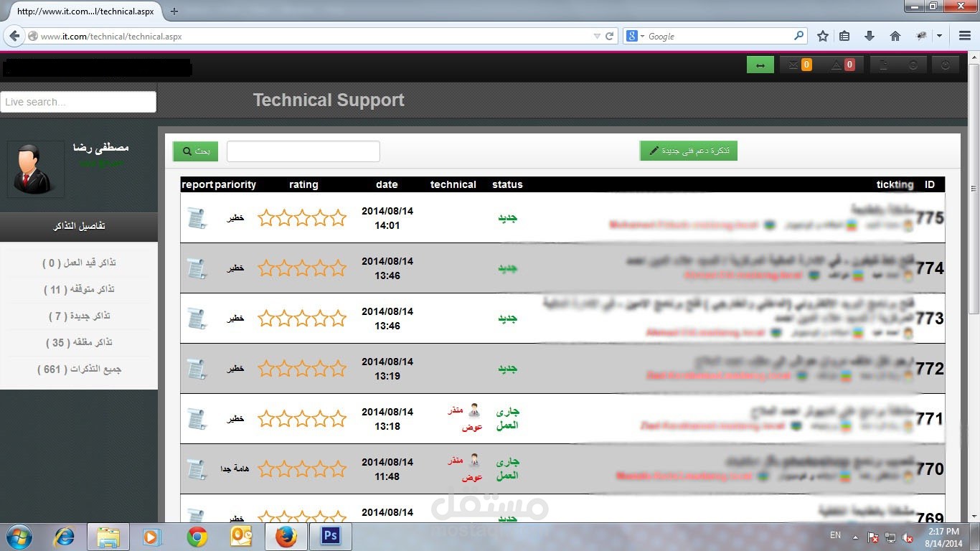The image size is (980, 551).
Task: Show hidden tray icons arrow
Action: (x=855, y=537)
